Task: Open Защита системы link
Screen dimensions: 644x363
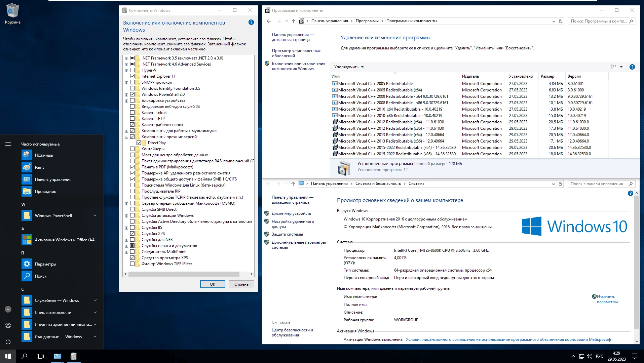Action: (x=287, y=234)
